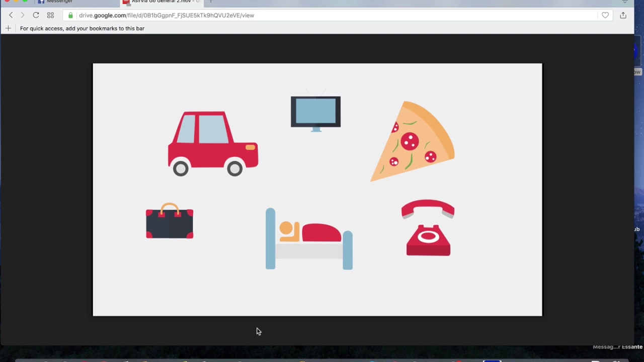Click the red telephone image
The height and width of the screenshot is (362, 644).
[428, 228]
